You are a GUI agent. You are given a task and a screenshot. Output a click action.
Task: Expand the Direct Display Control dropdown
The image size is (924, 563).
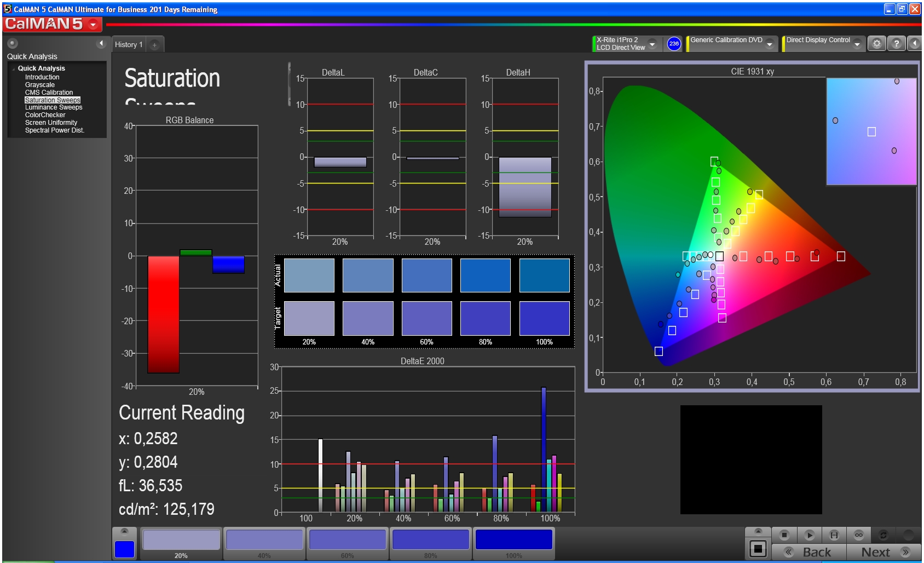coord(857,44)
